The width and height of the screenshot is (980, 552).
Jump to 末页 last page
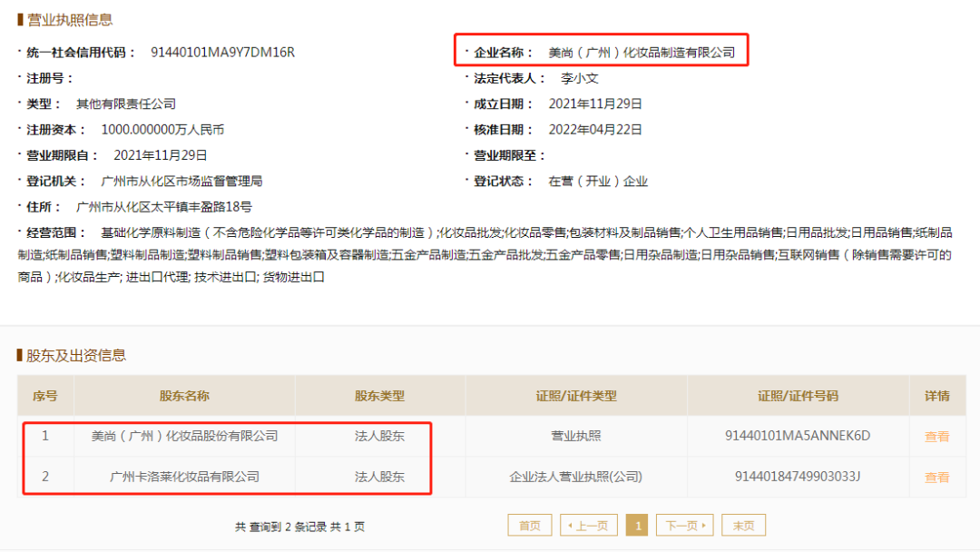743,525
